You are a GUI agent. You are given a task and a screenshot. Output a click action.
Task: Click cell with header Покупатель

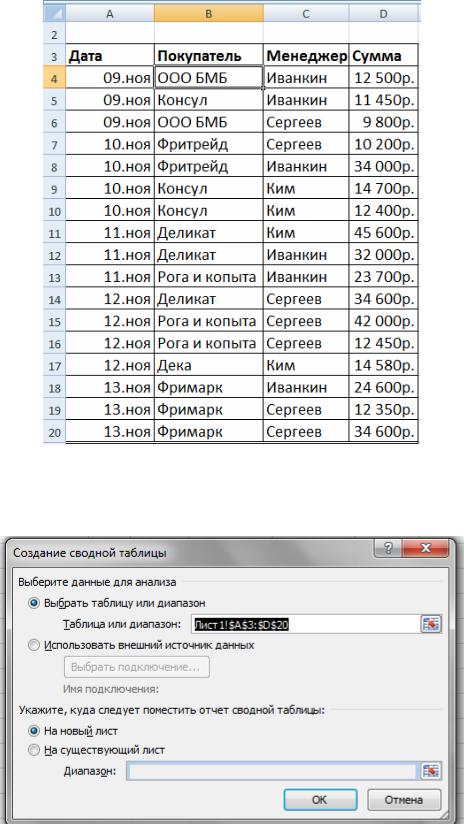209,56
